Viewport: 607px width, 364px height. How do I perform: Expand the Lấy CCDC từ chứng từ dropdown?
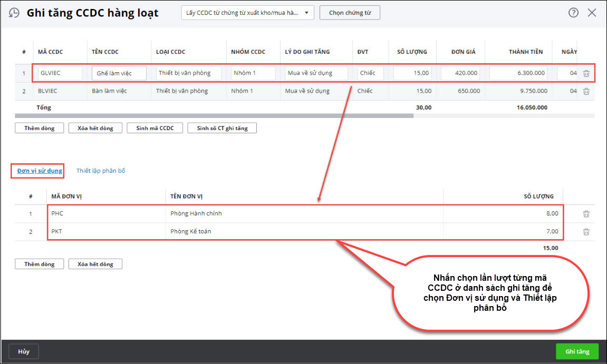tap(247, 13)
